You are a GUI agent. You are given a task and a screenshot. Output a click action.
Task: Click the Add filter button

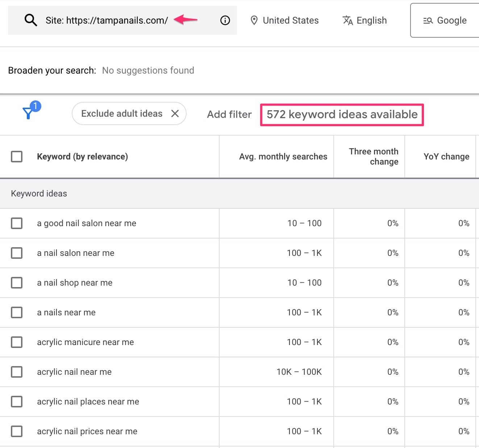click(229, 114)
